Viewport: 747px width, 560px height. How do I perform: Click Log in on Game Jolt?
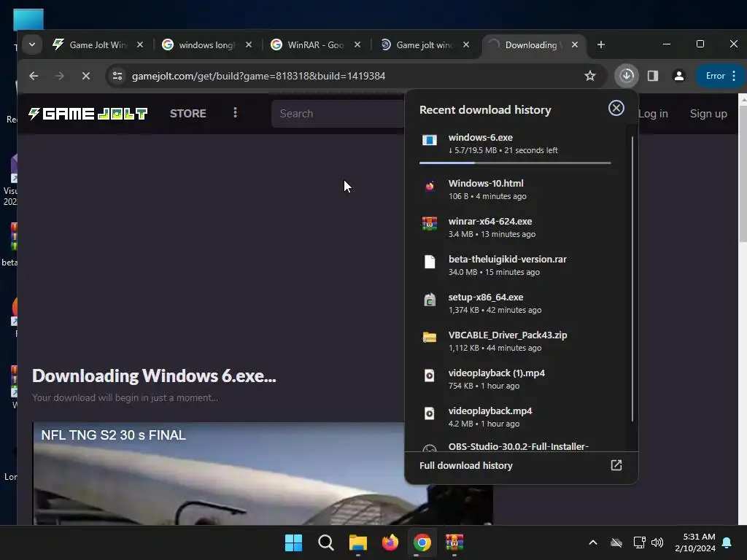click(x=653, y=113)
